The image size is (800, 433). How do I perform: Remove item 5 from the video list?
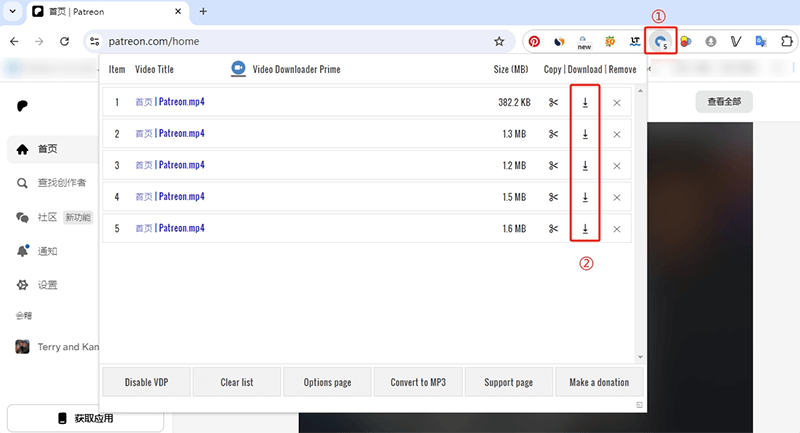(617, 230)
